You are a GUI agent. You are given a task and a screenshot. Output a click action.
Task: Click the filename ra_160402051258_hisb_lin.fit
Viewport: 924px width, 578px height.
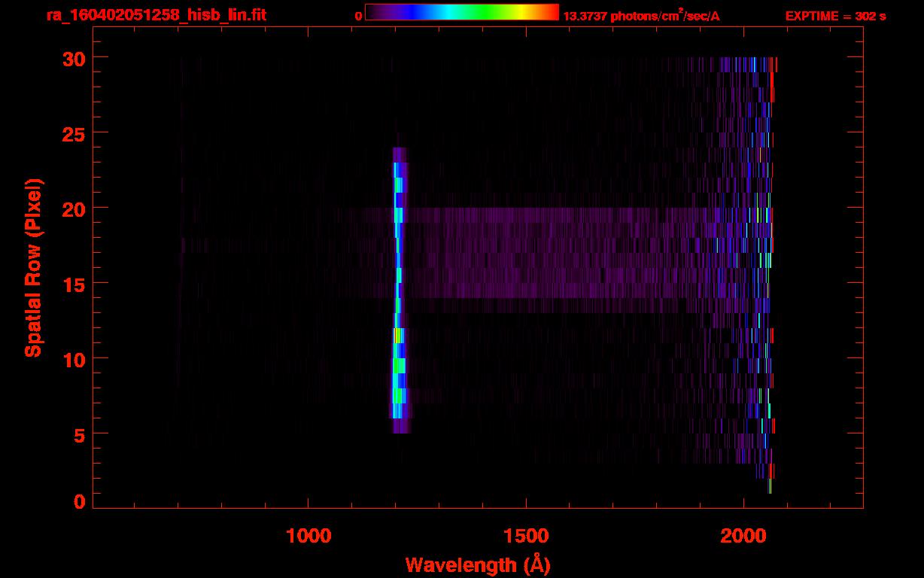(157, 15)
